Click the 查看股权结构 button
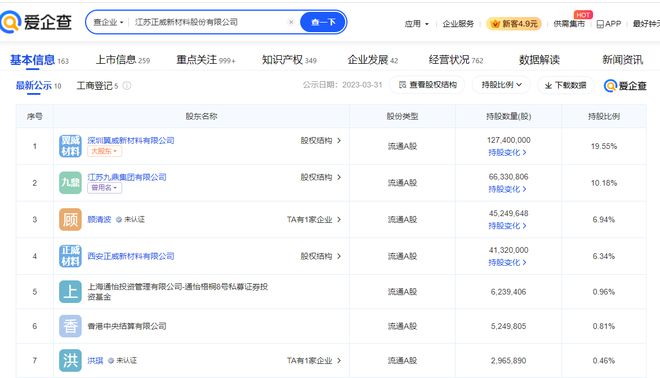Screen dimensions: 660x378 pyautogui.click(x=427, y=85)
